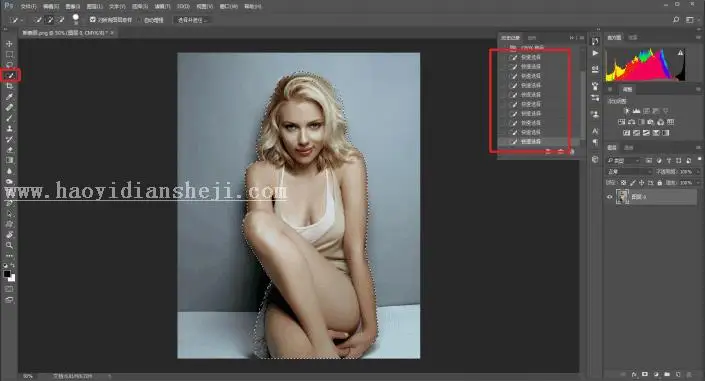
Task: Add an Invert adjustment layer
Action: [626, 133]
